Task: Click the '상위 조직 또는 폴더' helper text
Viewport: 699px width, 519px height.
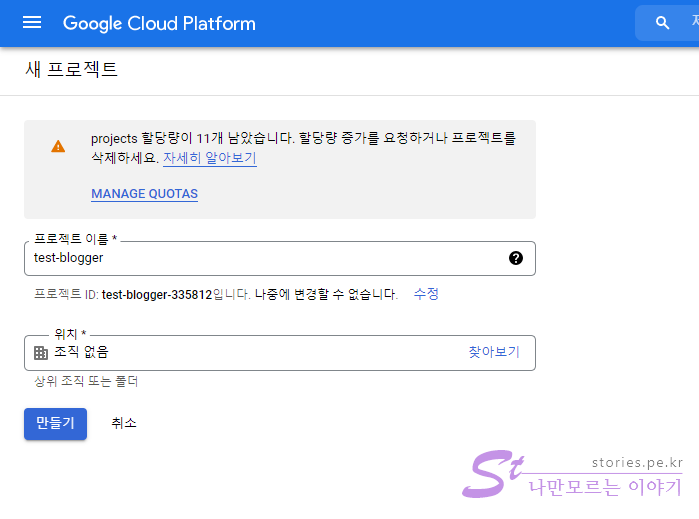Action: click(x=86, y=381)
